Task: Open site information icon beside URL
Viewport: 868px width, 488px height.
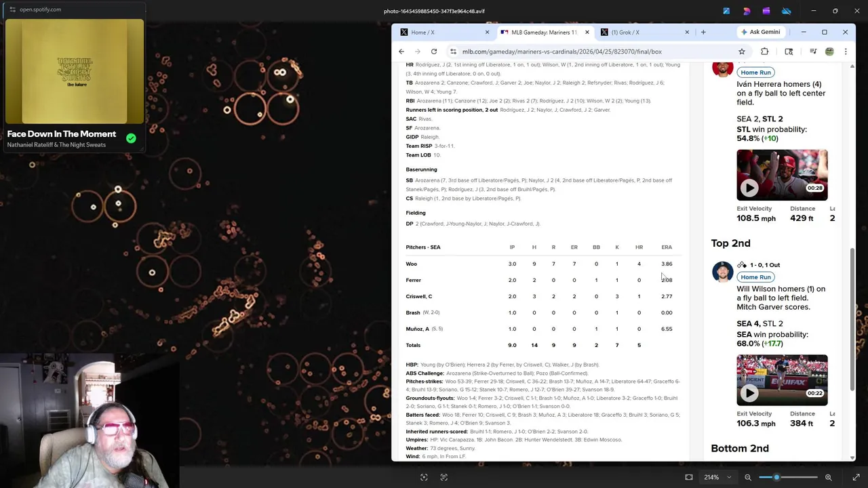Action: click(453, 52)
